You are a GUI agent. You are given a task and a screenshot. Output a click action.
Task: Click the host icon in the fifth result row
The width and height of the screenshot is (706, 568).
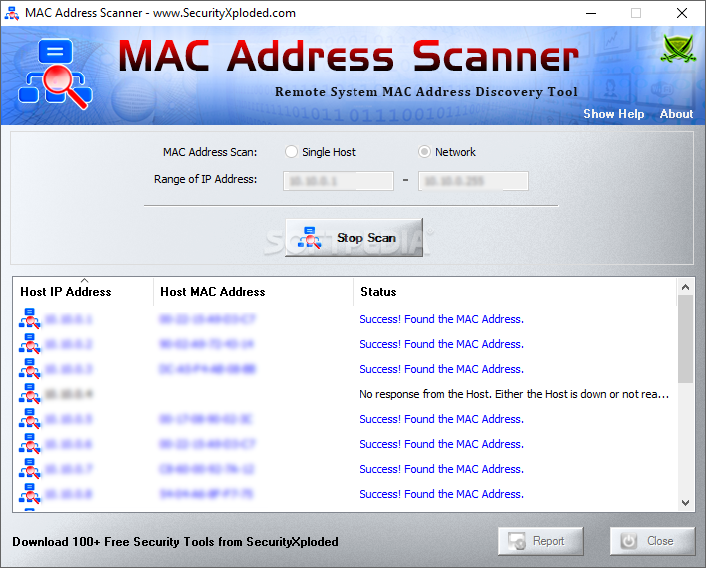[30, 419]
